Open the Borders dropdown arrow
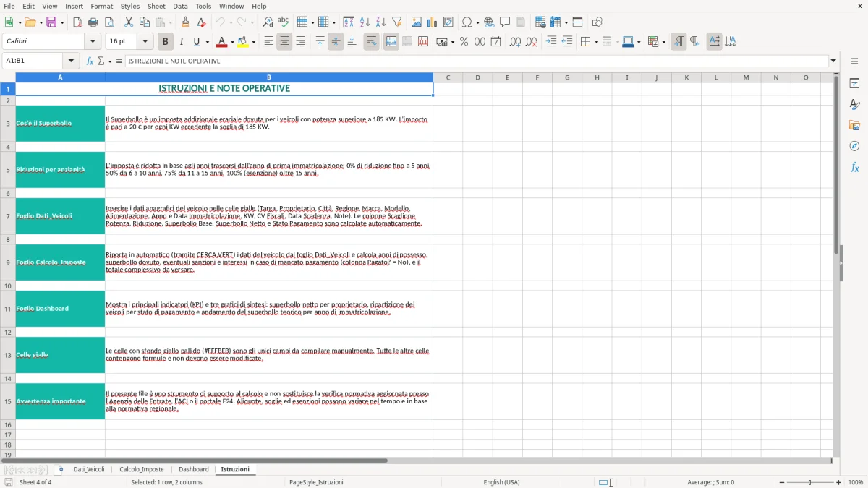Screen dimensions: 868x488 coord(596,42)
